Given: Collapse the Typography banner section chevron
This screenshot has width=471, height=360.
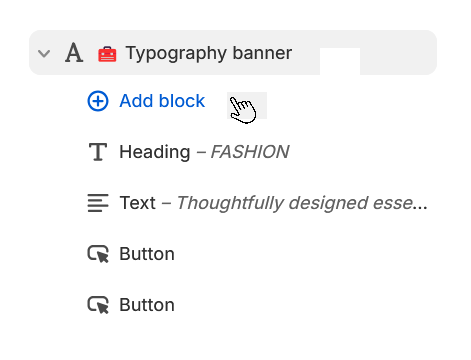Looking at the screenshot, I should [x=44, y=53].
